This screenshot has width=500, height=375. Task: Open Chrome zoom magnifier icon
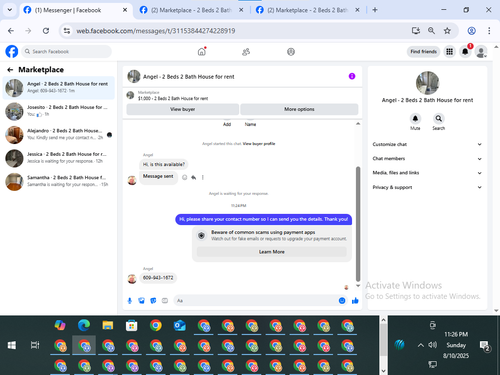tap(431, 31)
